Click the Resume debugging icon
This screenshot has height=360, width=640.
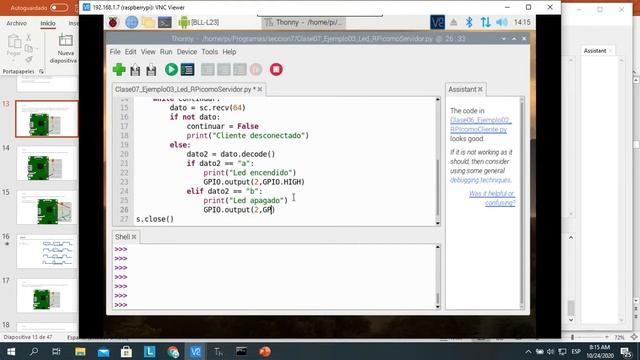256,69
